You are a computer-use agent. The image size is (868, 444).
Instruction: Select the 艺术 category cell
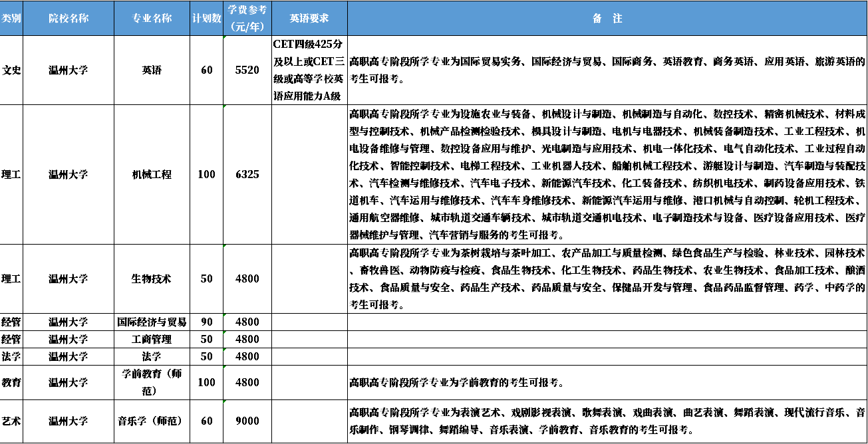[x=11, y=421]
